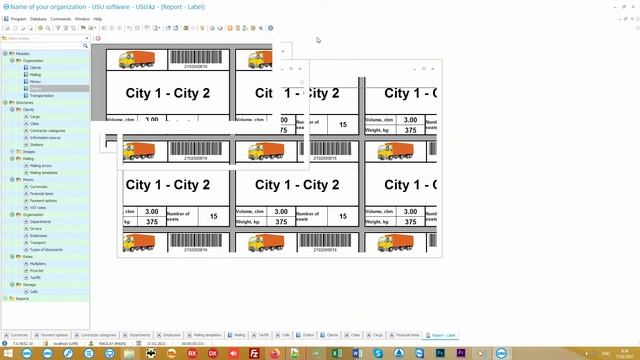Open Photoshop from the taskbar
Image resolution: width=640 pixels, height=360 pixels.
(440, 353)
